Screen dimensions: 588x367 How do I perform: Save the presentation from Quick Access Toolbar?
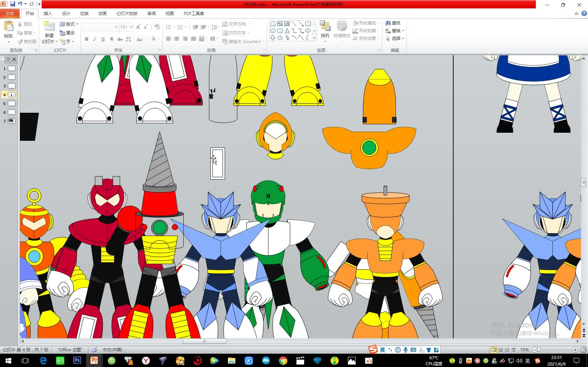click(x=13, y=4)
